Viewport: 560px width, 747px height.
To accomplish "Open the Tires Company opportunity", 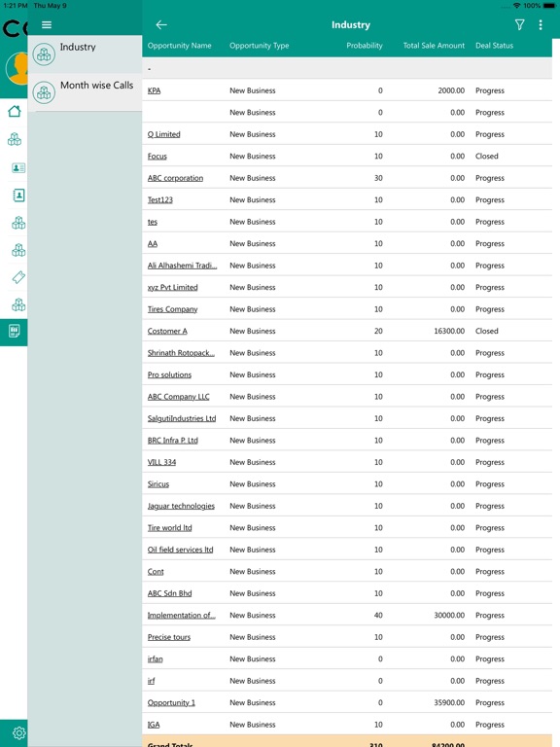I will (172, 309).
